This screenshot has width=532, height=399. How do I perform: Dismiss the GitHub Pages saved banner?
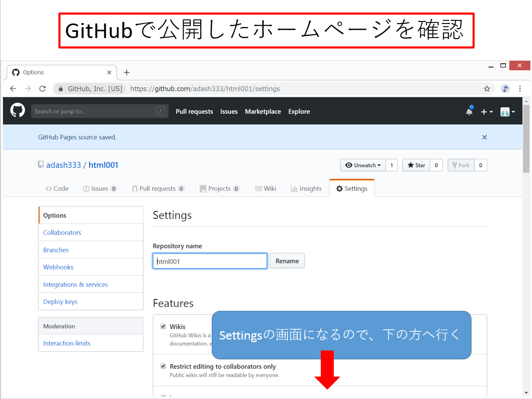coord(485,137)
